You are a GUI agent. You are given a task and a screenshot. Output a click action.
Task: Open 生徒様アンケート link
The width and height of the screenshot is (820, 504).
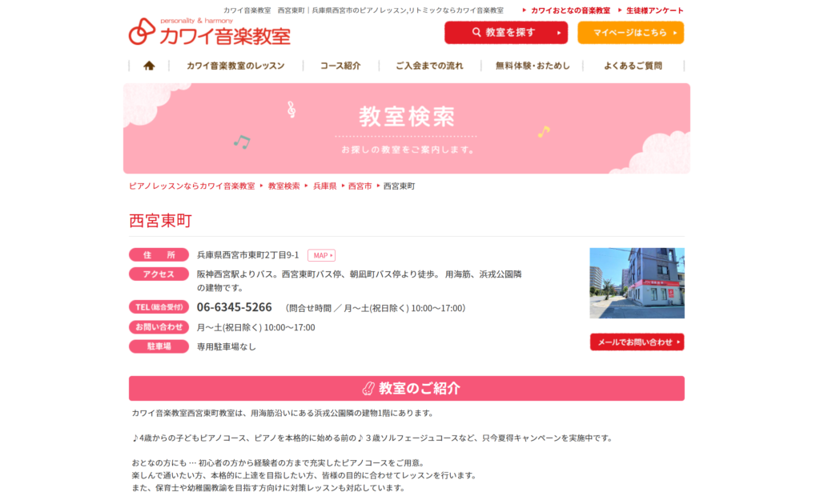(x=655, y=10)
